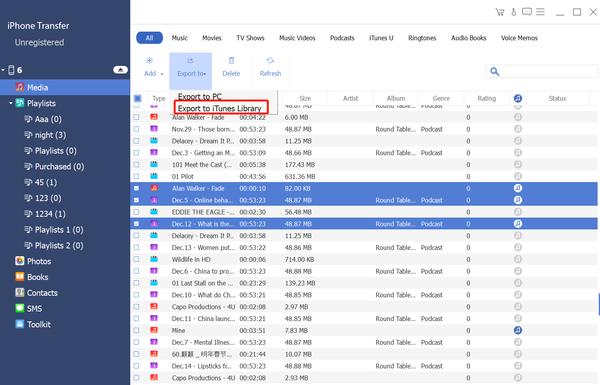This screenshot has width=600, height=385.
Task: Switch to the Movies tab
Action: [212, 38]
